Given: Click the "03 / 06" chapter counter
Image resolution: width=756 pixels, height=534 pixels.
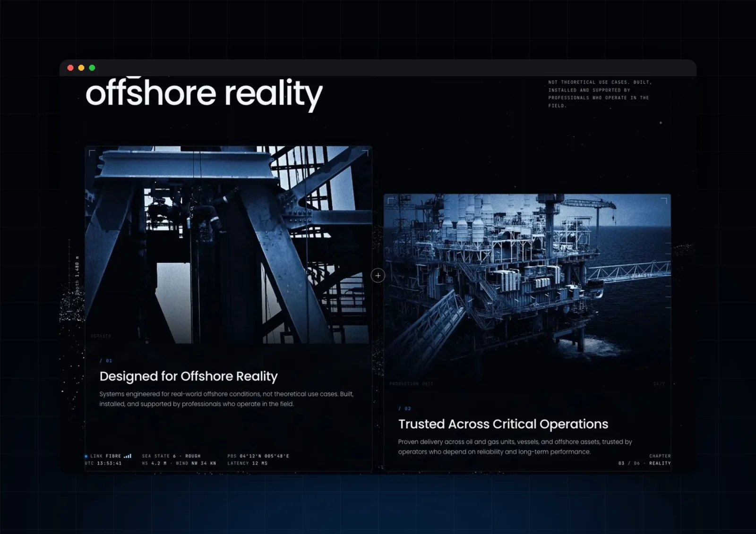Looking at the screenshot, I should (629, 463).
